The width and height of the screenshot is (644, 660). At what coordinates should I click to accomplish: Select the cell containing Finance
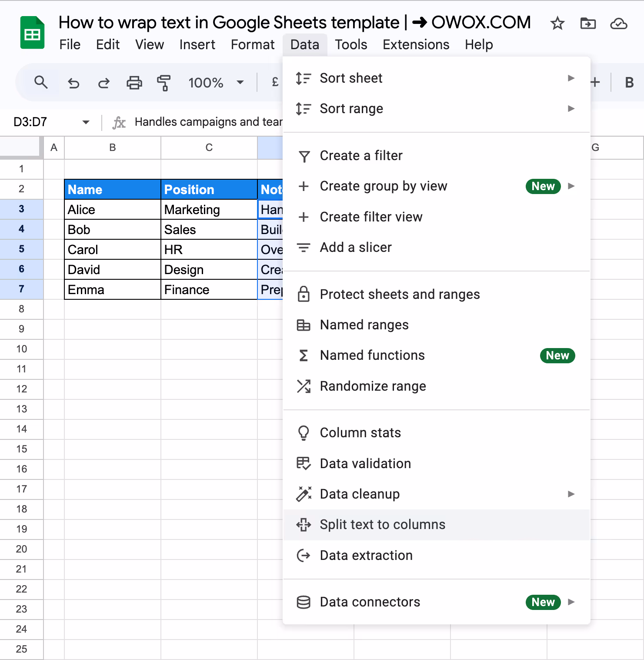click(x=209, y=290)
